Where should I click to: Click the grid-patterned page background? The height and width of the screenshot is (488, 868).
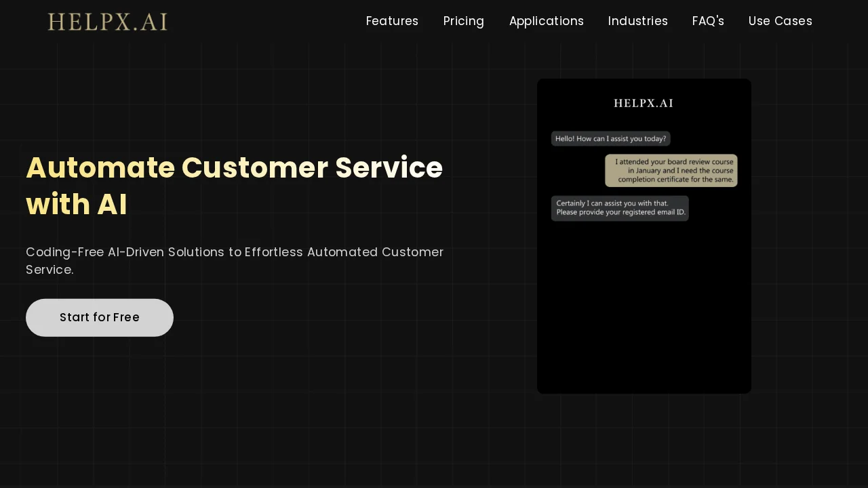click(x=271, y=420)
